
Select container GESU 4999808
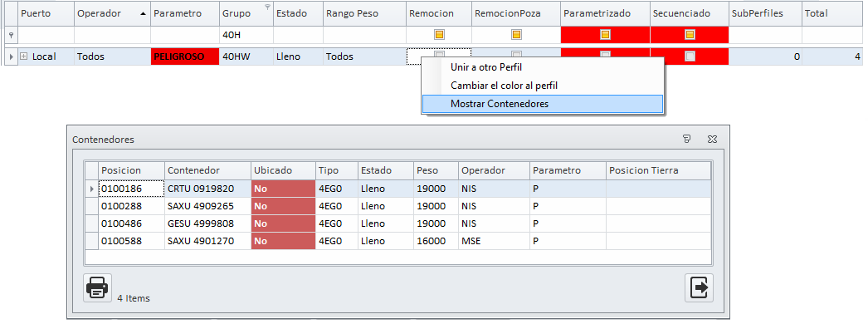click(207, 223)
